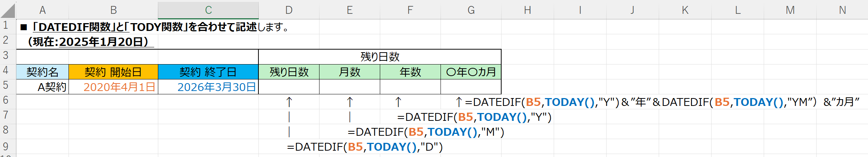
Task: Select column C header
Action: [208, 10]
